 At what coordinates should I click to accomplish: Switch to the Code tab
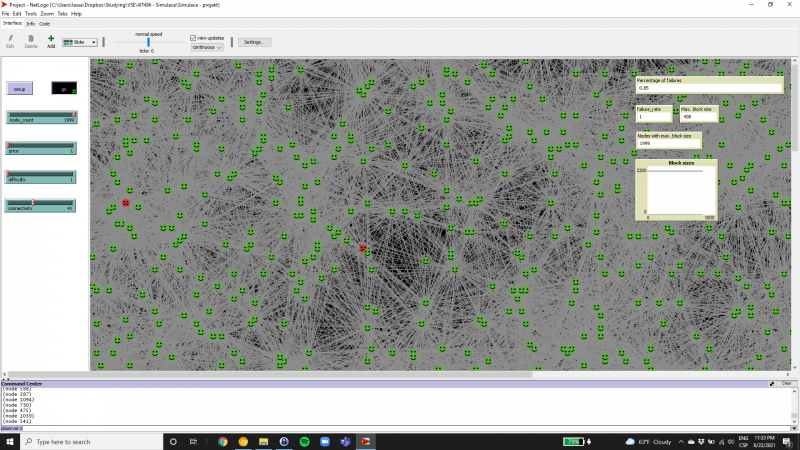tap(45, 23)
